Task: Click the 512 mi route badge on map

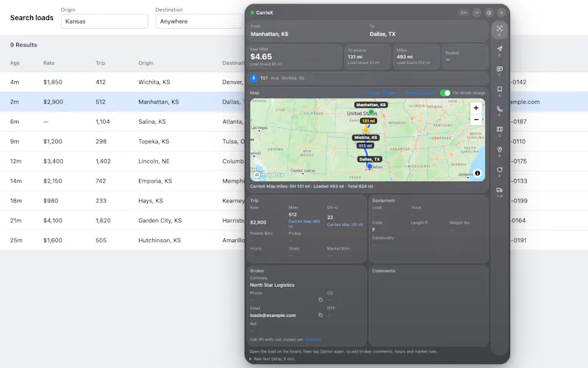Action: tap(365, 146)
